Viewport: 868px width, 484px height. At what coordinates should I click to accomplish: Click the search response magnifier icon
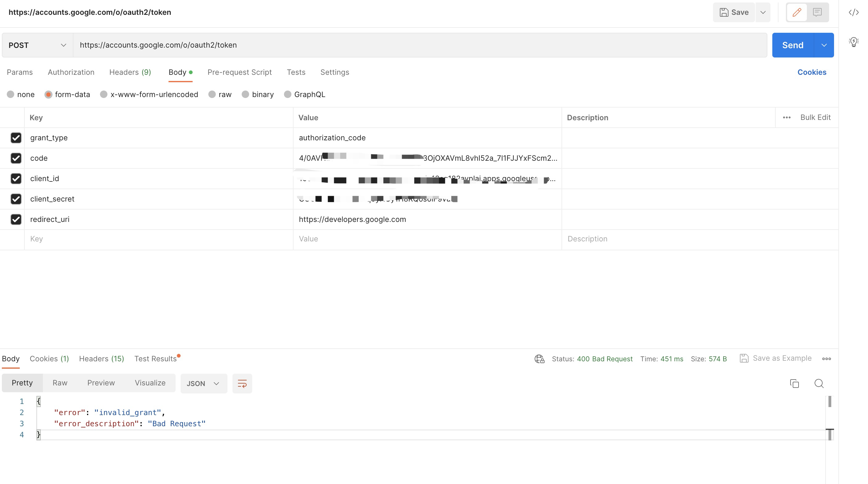pyautogui.click(x=819, y=384)
